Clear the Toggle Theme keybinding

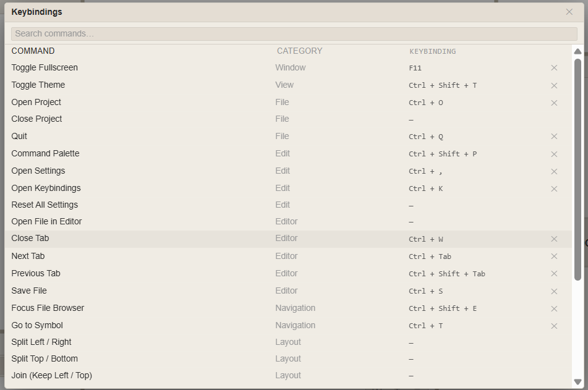tap(554, 85)
